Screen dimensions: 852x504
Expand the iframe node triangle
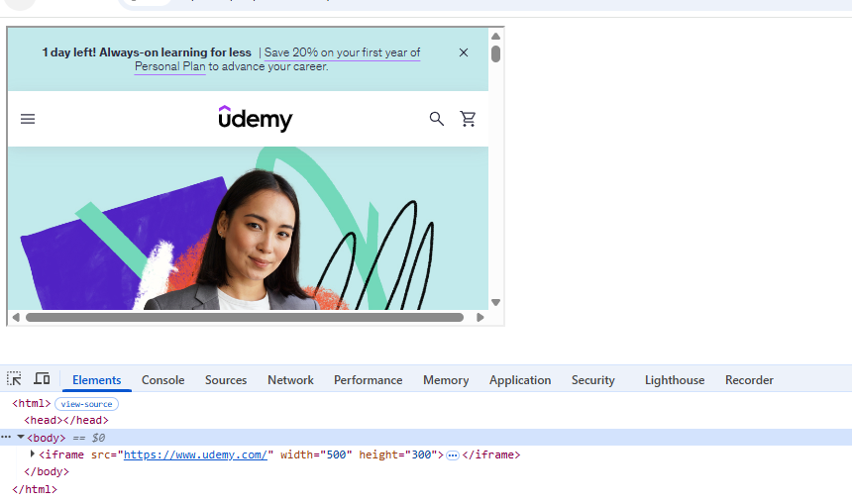click(32, 454)
